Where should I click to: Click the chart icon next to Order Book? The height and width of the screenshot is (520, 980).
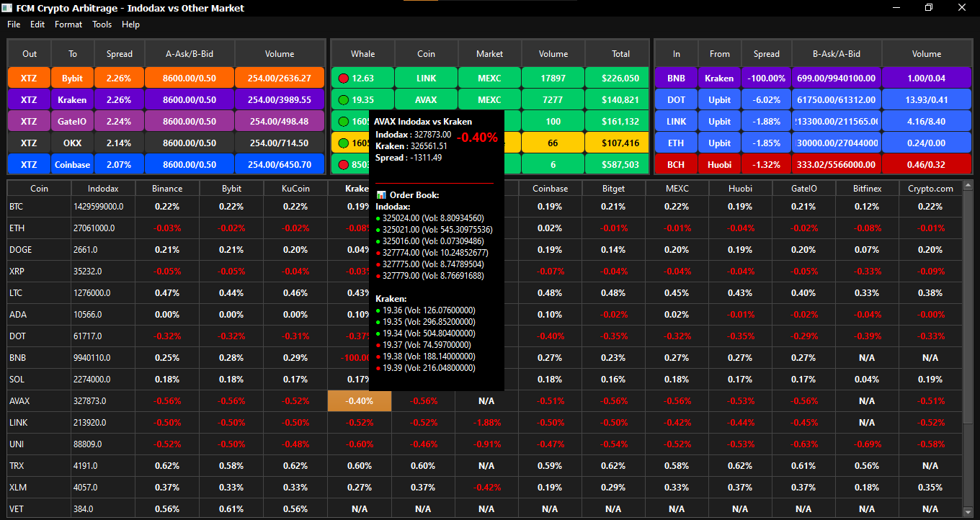(381, 195)
